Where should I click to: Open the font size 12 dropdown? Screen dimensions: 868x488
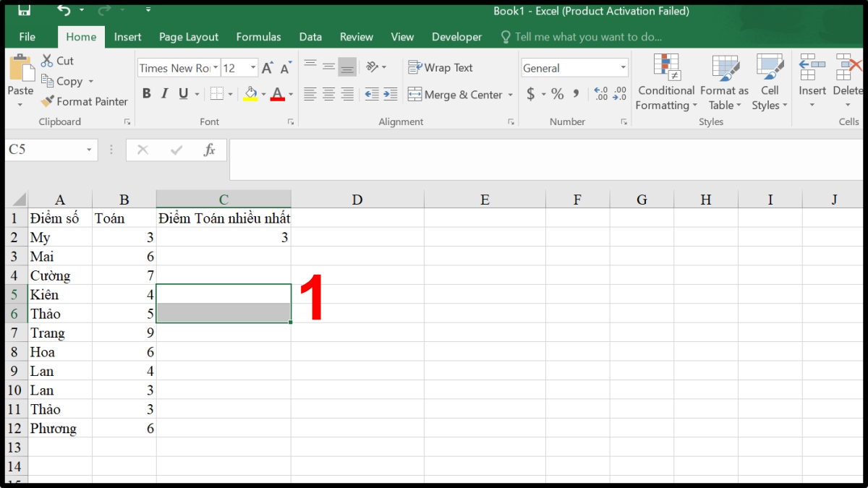[x=253, y=68]
